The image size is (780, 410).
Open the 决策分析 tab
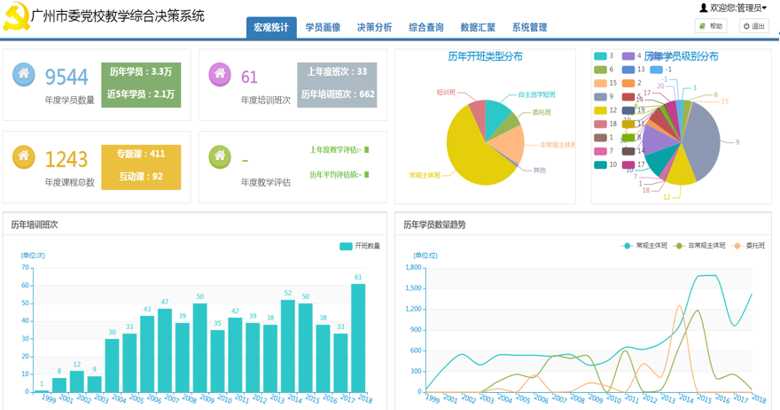click(x=374, y=27)
